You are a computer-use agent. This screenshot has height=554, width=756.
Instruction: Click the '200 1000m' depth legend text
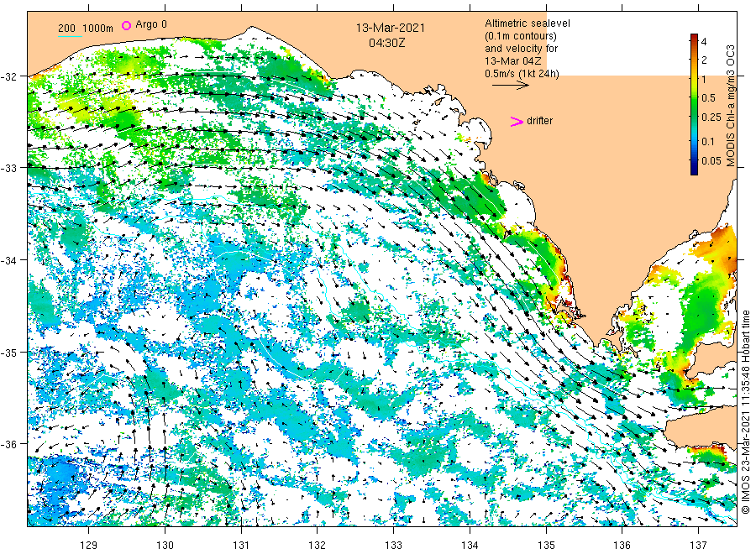(86, 29)
